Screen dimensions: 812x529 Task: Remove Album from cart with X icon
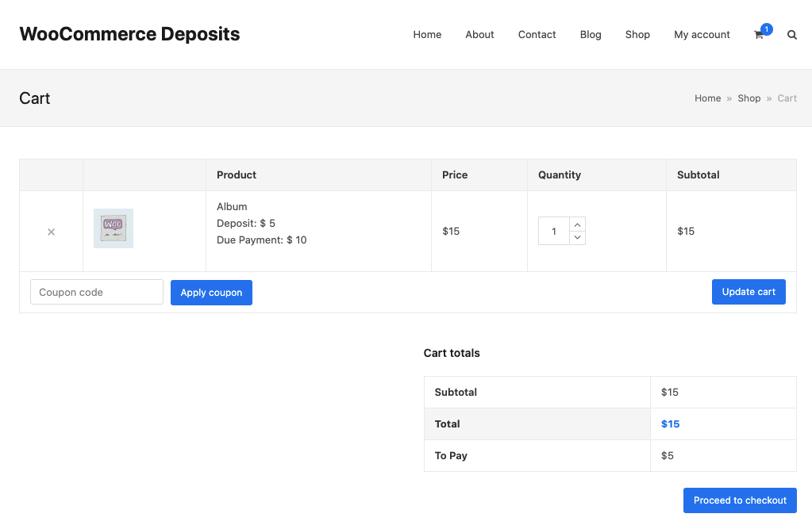pos(51,232)
